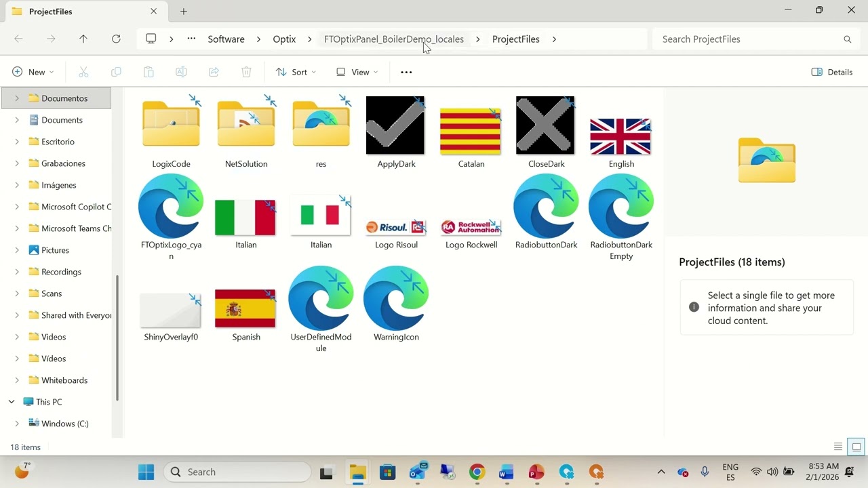Click the ProjectFiles tab title

click(x=51, y=12)
